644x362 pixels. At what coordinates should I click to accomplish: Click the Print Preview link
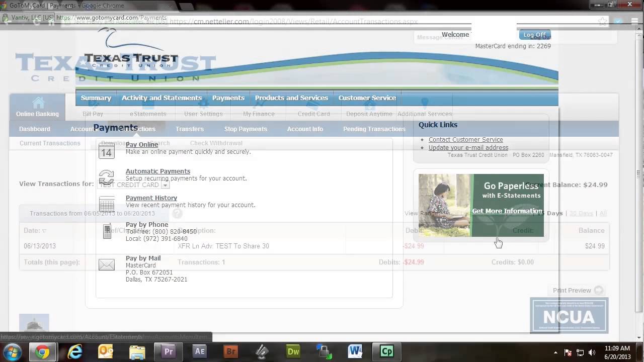coord(572,291)
